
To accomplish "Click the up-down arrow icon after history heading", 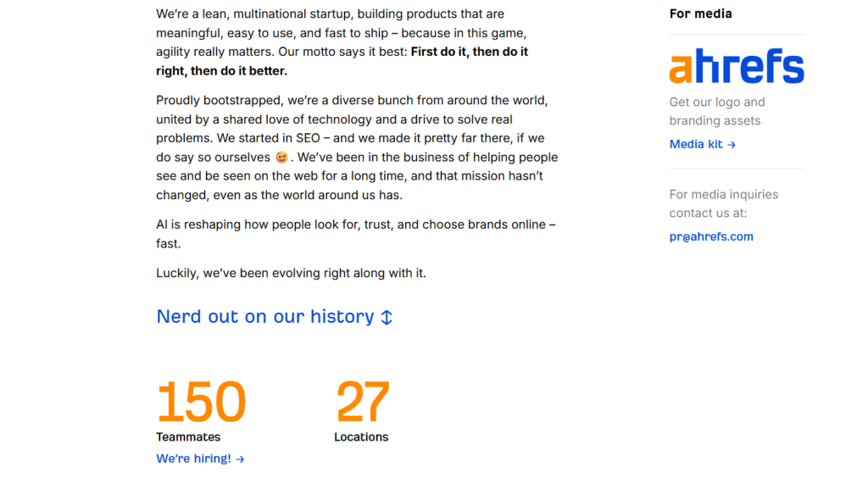I will tap(387, 317).
